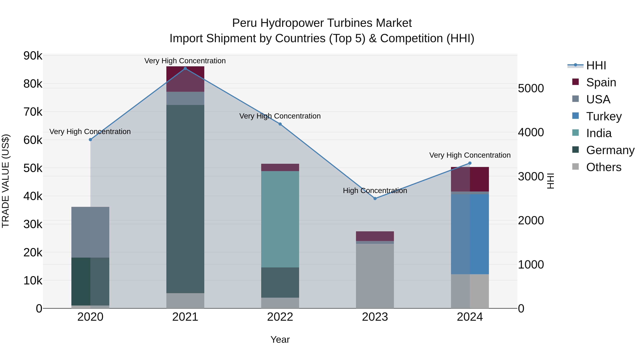Click the Others segment of the 2021 bar

pyautogui.click(x=185, y=301)
